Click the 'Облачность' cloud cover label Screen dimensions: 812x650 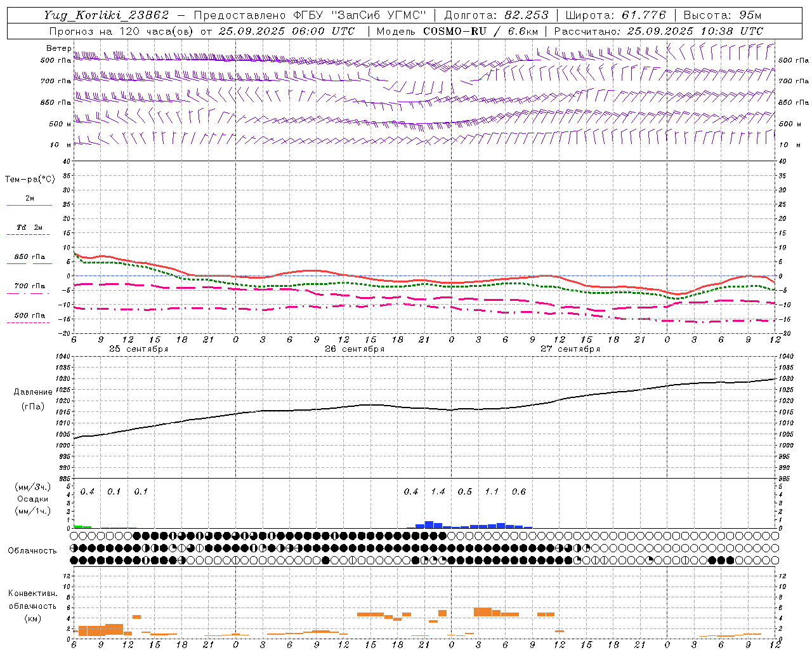(x=32, y=551)
